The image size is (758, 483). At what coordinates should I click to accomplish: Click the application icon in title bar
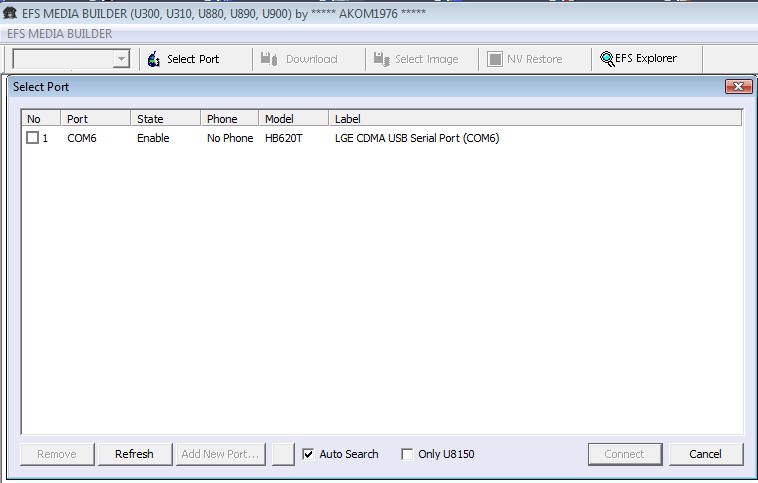[10, 13]
